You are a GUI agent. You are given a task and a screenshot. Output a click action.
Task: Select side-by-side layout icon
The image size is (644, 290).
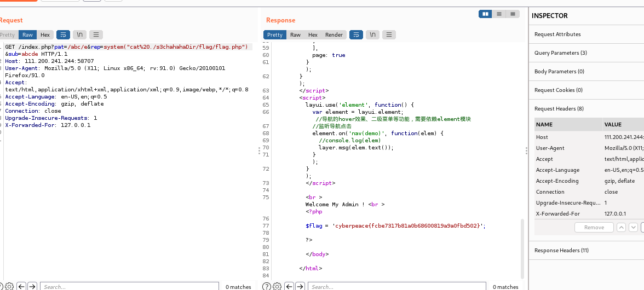[x=485, y=14]
